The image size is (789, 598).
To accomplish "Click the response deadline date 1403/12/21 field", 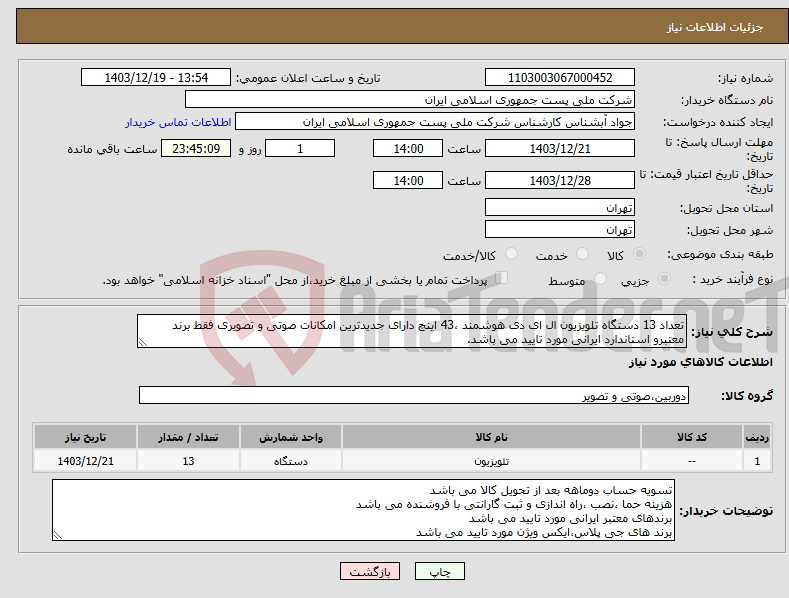I will pos(560,148).
